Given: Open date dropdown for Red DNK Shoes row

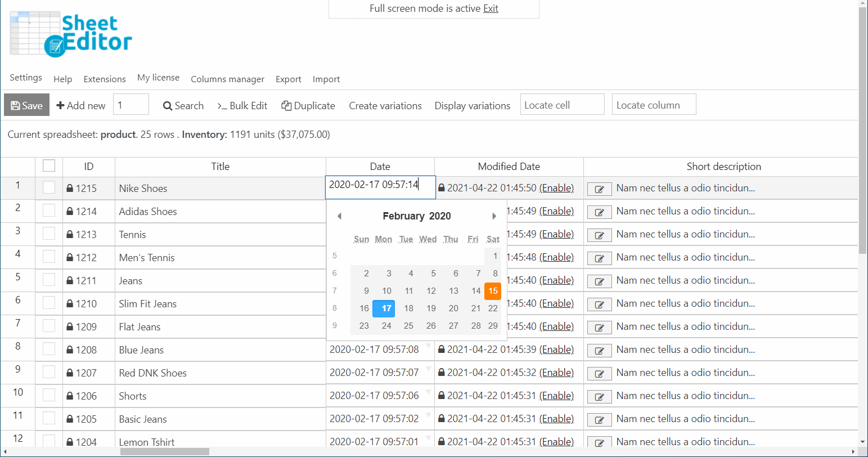Looking at the screenshot, I should point(429,369).
